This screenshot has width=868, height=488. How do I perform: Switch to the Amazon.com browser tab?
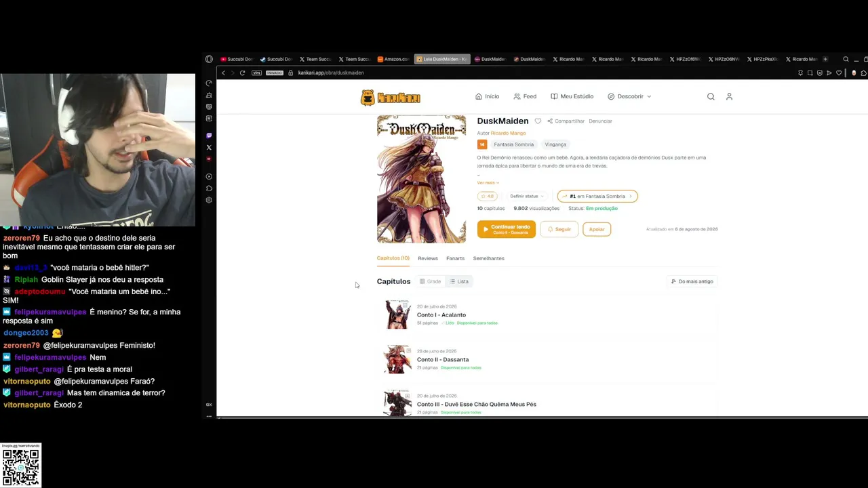393,59
